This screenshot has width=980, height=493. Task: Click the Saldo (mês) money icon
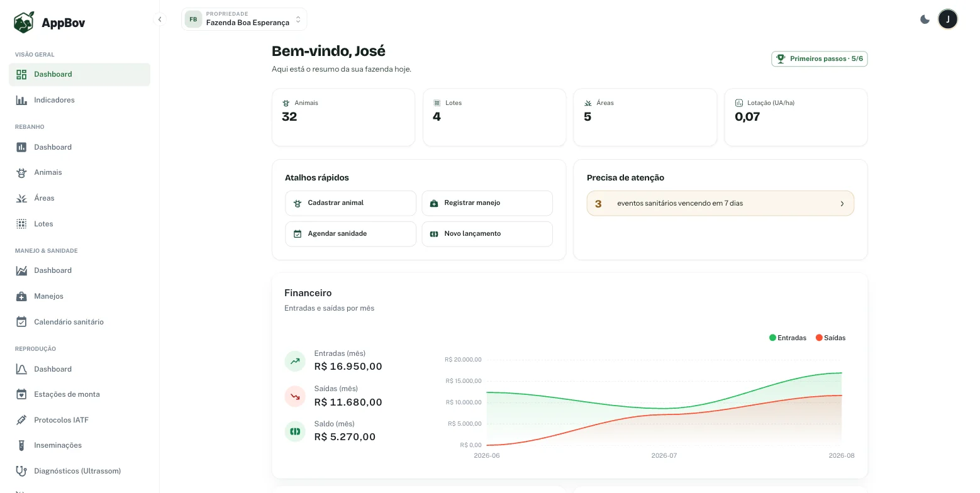[295, 431]
